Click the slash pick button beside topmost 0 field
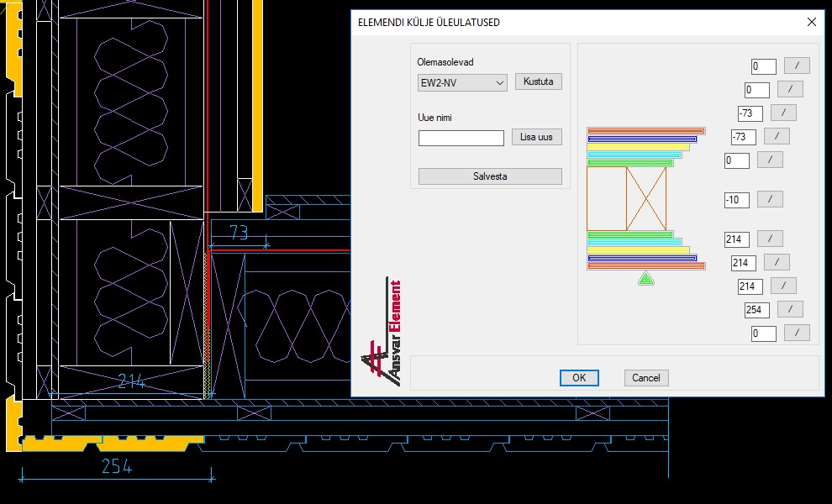Screen dimensions: 832x504 pyautogui.click(x=797, y=66)
